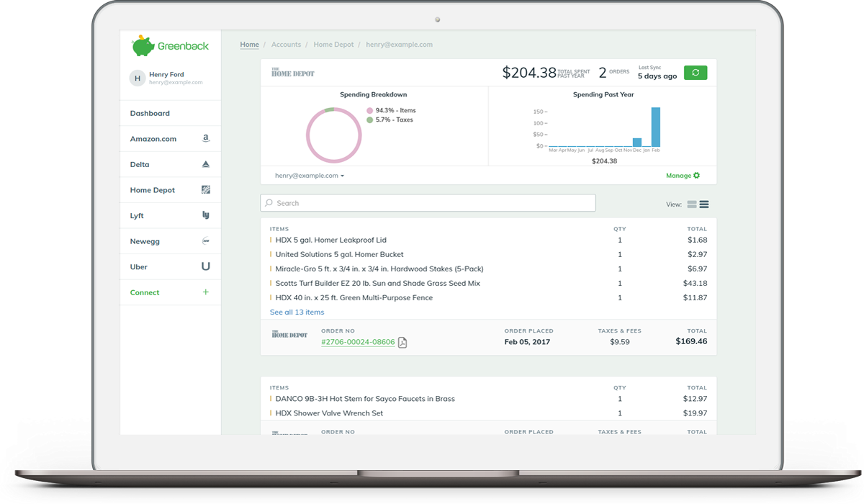Click the plus icon next to Connect
The width and height of the screenshot is (864, 504).
point(206,292)
